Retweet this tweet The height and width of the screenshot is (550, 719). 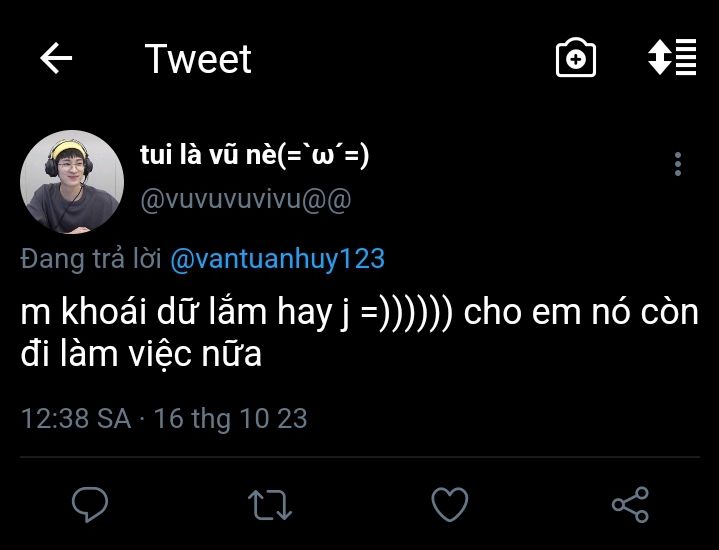click(x=270, y=504)
